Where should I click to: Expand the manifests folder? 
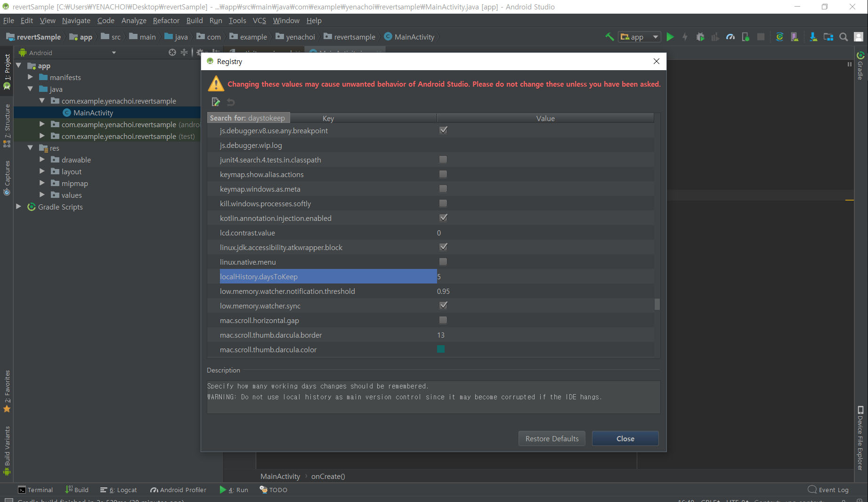(30, 77)
